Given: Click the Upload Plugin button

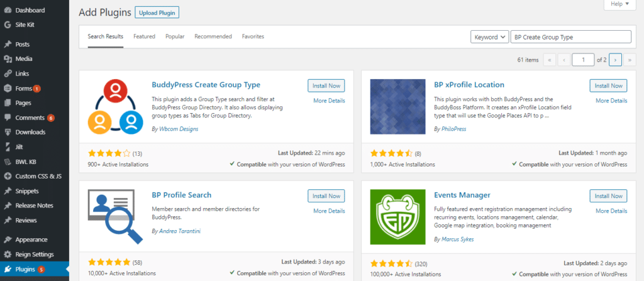Looking at the screenshot, I should [157, 13].
